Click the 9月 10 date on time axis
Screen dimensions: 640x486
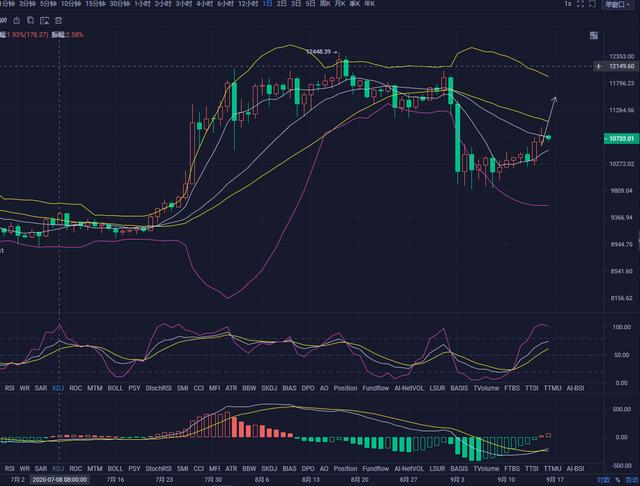[506, 480]
